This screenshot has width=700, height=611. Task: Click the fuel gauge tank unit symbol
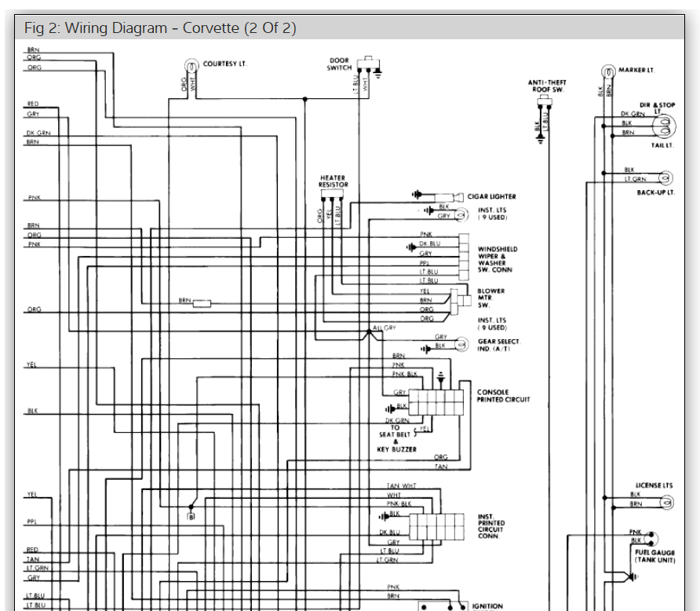(652, 539)
